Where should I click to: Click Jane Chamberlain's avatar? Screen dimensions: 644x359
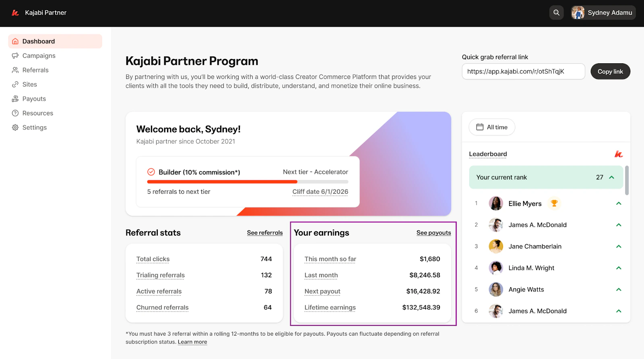pyautogui.click(x=496, y=246)
